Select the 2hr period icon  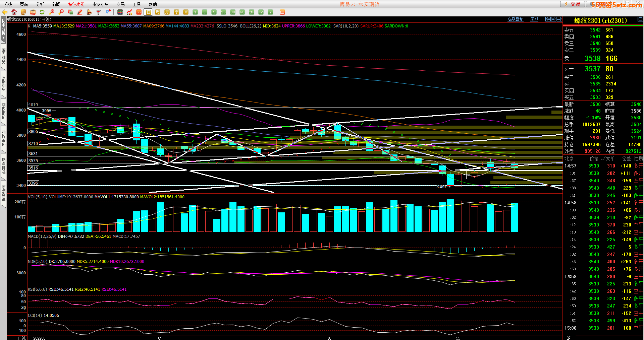252,12
